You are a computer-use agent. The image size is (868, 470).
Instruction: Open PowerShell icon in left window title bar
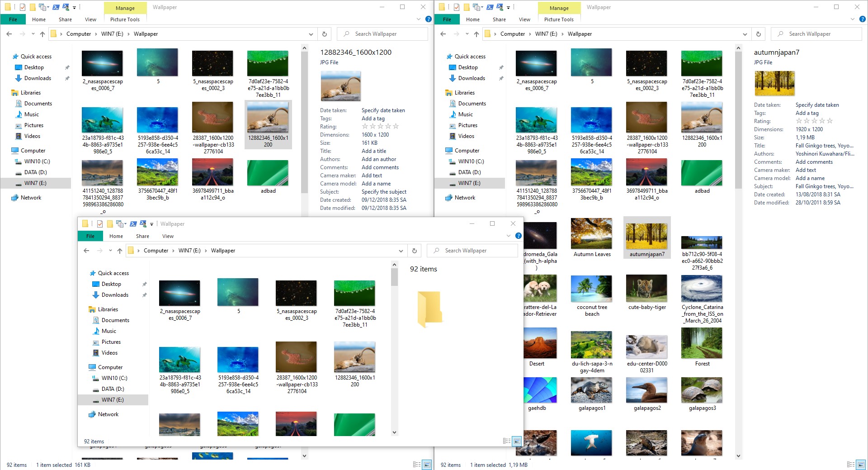tap(56, 7)
